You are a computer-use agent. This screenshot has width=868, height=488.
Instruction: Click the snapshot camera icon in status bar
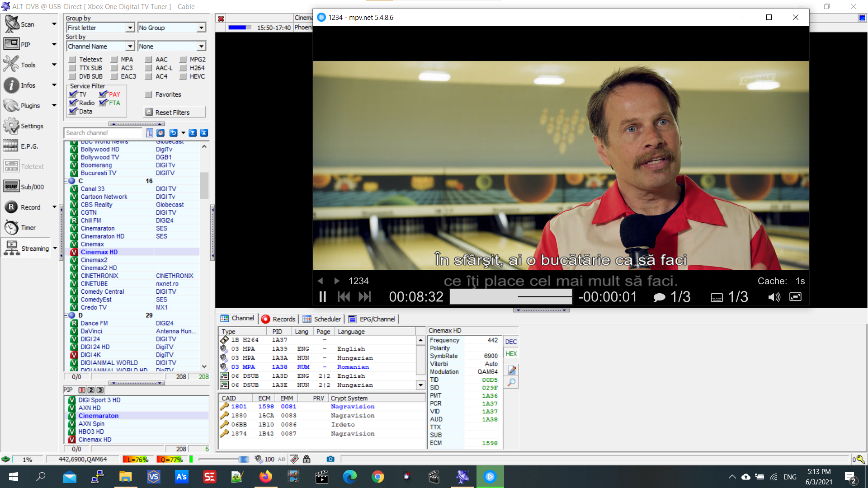[330, 459]
